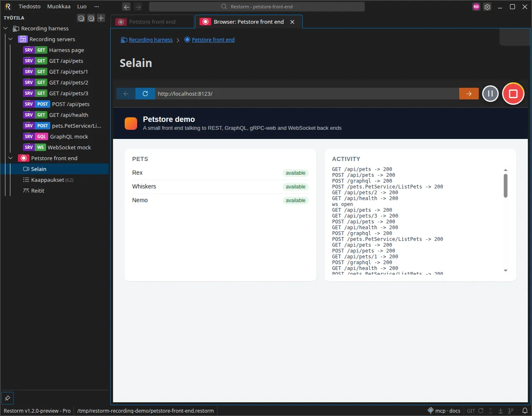
Task: Click the orange Petstore demo logo
Action: (131, 124)
